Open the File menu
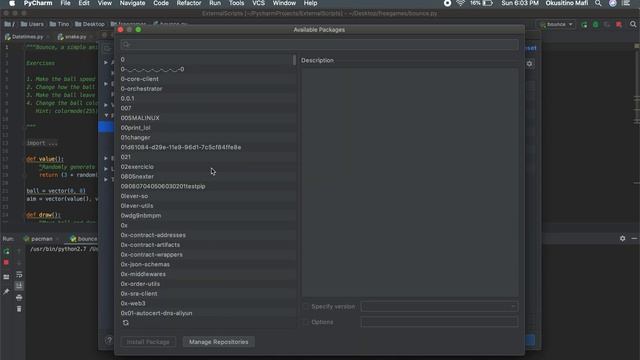This screenshot has height=360, width=640. (65, 3)
